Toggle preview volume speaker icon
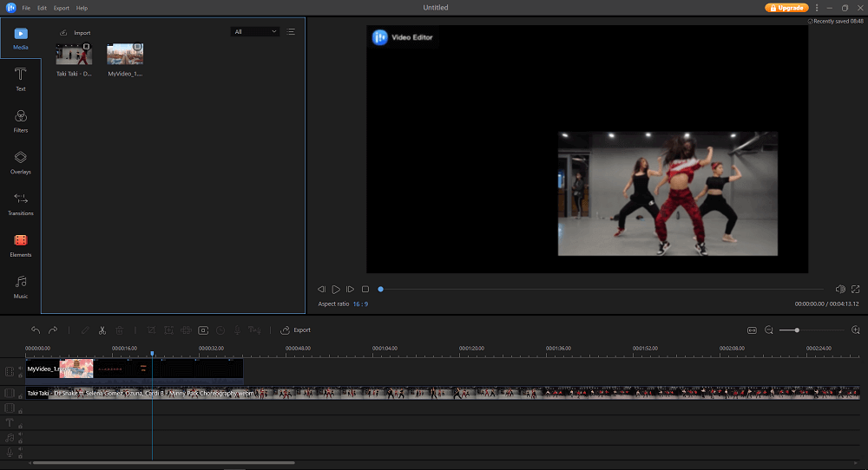This screenshot has height=470, width=868. [x=839, y=289]
